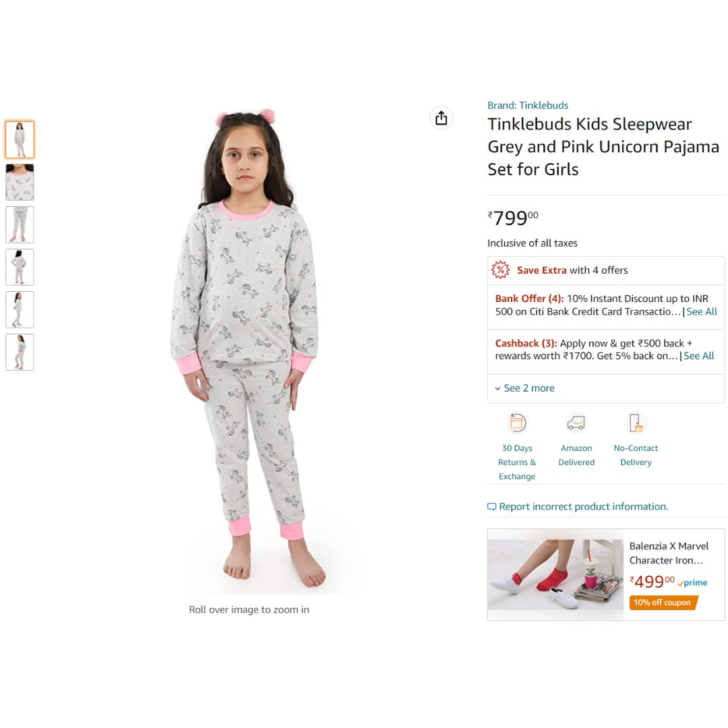Click the Amazon Delivered truck icon
Image resolution: width=728 pixels, height=728 pixels.
coord(576,423)
